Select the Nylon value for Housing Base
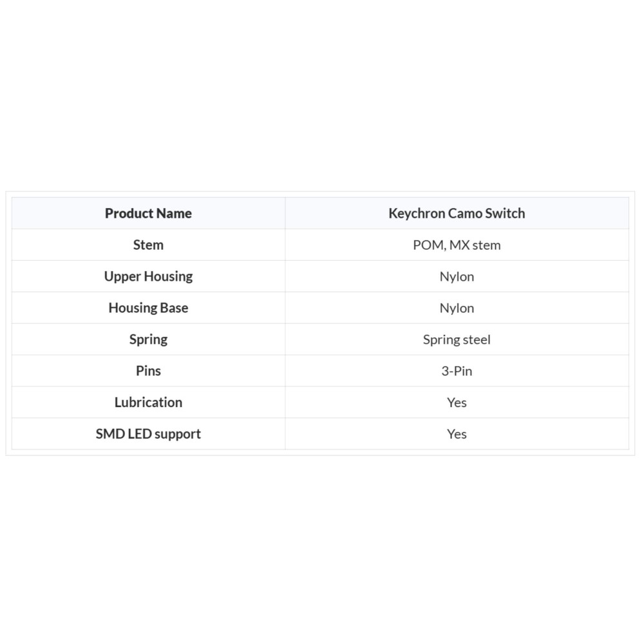This screenshot has height=644, width=644. point(457,308)
